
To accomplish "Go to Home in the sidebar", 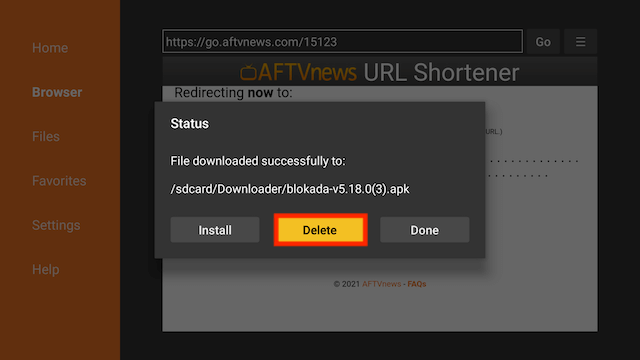I will [x=50, y=48].
